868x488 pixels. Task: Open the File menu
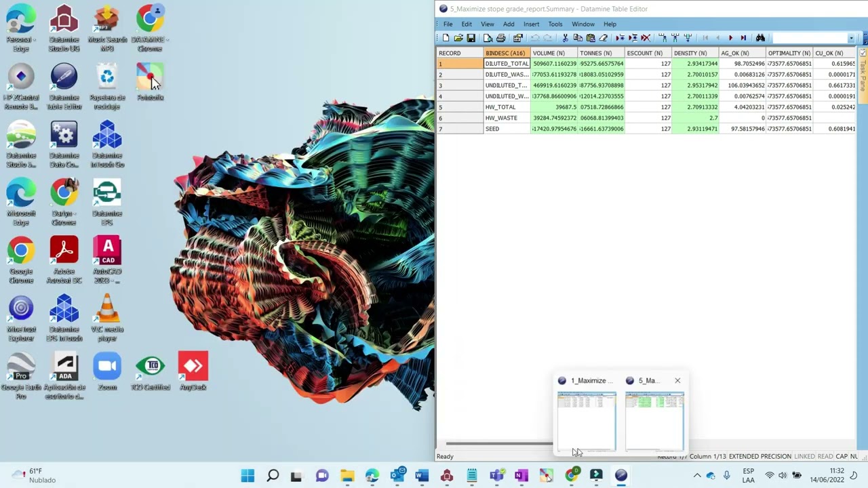448,24
